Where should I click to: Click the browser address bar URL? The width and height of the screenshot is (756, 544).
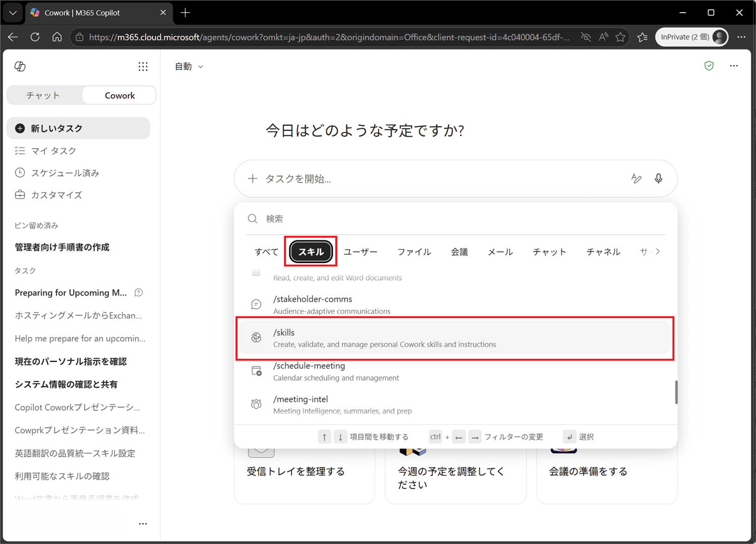[x=329, y=37]
